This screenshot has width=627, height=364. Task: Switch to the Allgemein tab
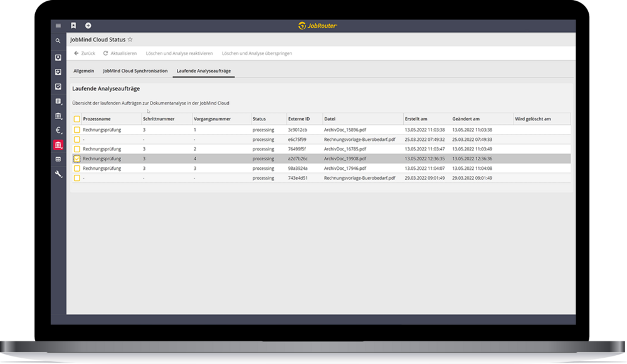(84, 71)
